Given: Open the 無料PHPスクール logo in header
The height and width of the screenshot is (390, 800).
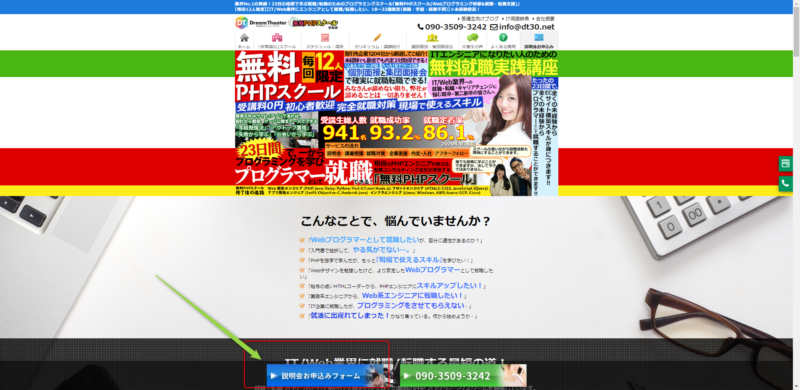Looking at the screenshot, I should coord(314,22).
